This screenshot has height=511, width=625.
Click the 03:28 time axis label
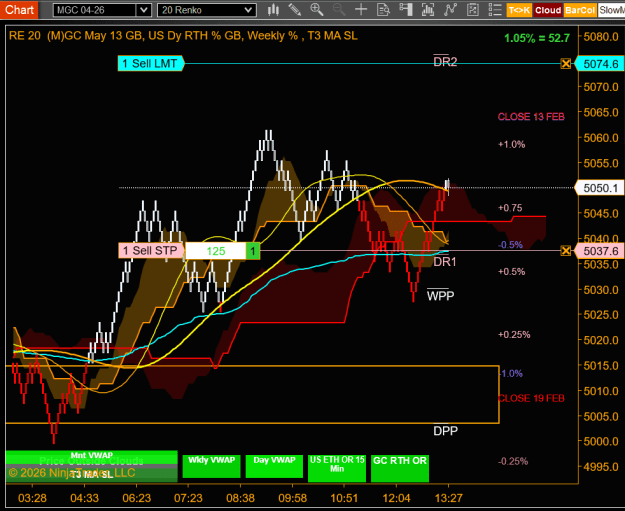pos(32,498)
